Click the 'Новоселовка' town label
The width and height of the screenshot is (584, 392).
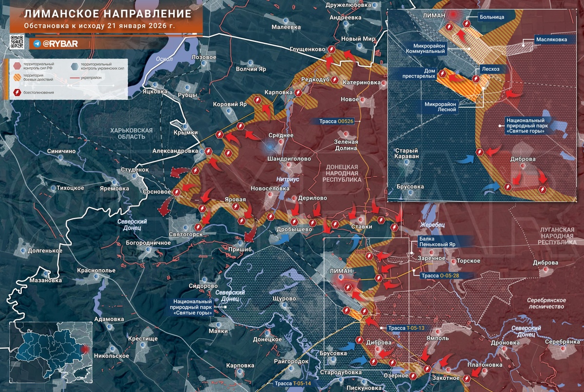point(270,188)
